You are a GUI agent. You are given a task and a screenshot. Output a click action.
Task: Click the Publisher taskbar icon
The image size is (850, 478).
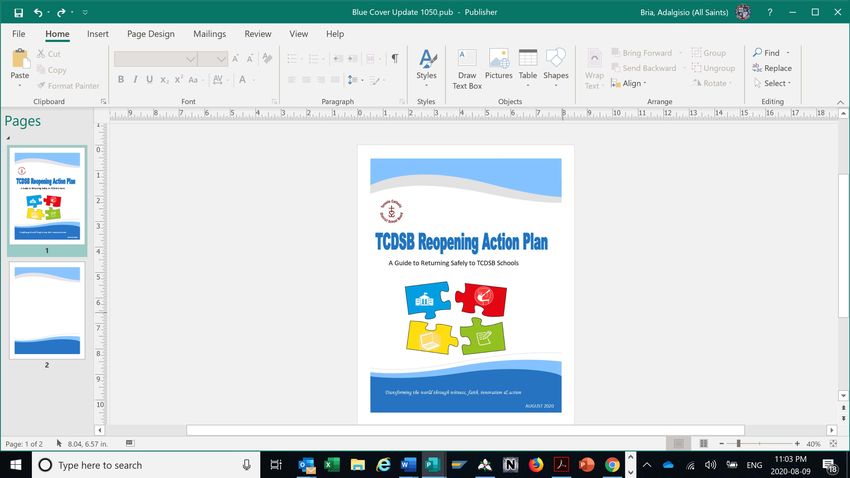point(432,464)
